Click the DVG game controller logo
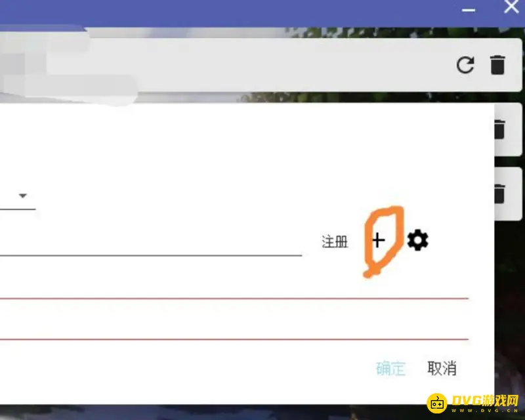This screenshot has height=420, width=525. pyautogui.click(x=437, y=404)
